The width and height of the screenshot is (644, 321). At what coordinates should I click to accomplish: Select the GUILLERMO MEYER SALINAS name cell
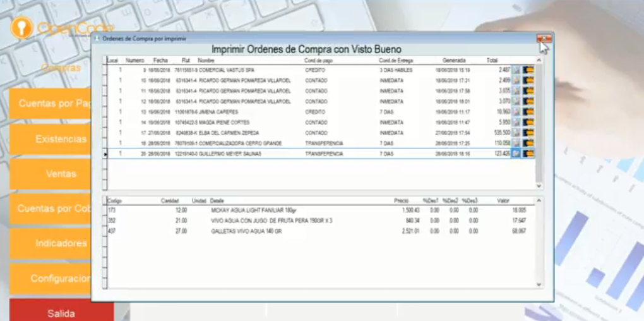click(230, 154)
